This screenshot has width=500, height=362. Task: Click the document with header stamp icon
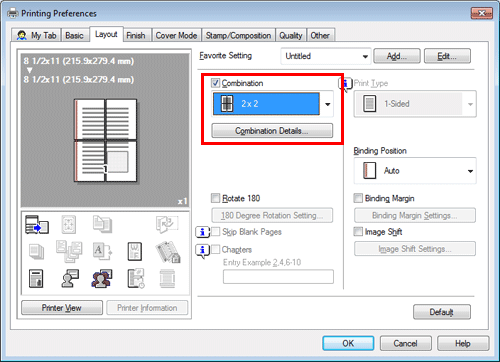click(36, 279)
